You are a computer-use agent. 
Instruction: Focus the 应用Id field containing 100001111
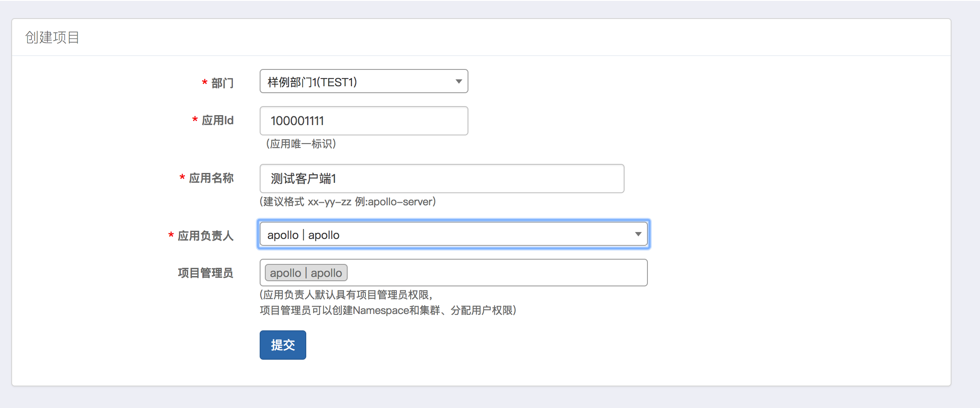[x=363, y=121]
